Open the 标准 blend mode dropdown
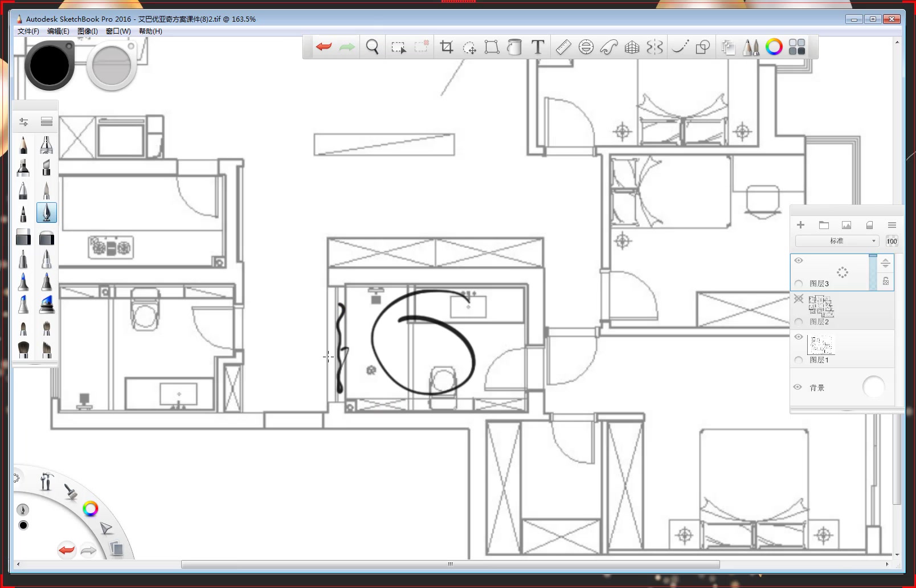The width and height of the screenshot is (916, 588). 837,241
